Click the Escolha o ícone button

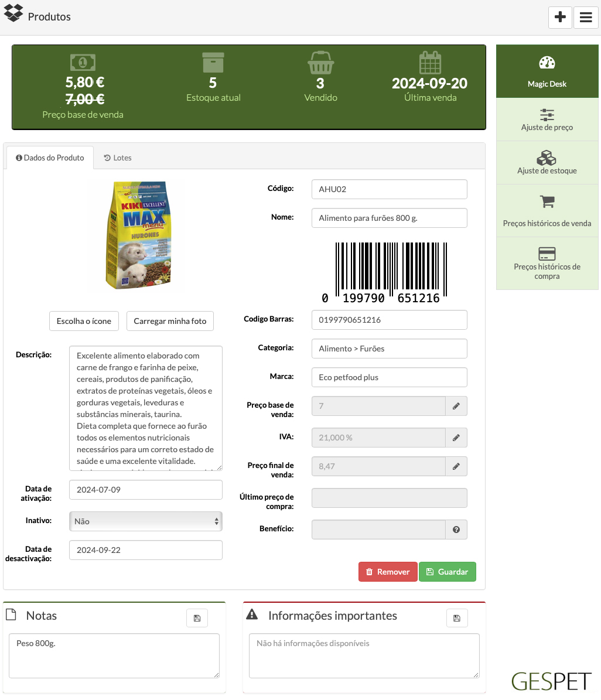coord(84,321)
